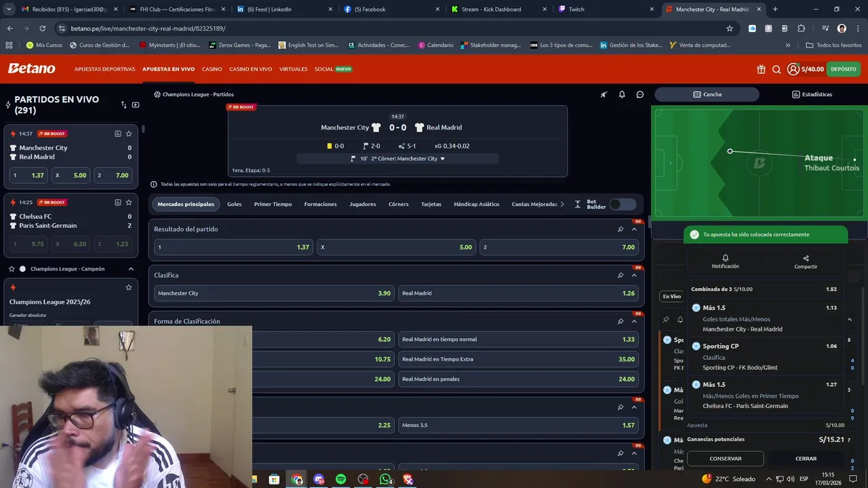Open the search magnifier in Betano header
Screen dimensions: 868x488
point(776,69)
